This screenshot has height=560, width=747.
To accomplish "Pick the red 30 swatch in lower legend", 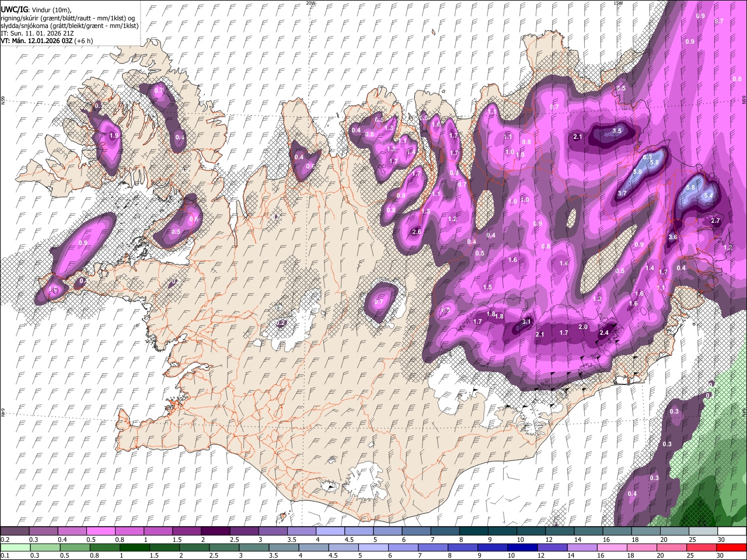I will pos(731,547).
